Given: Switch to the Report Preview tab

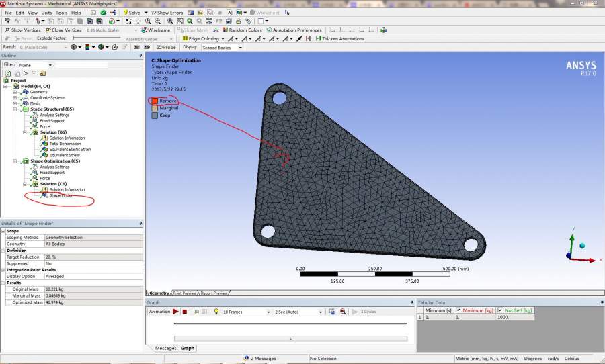Looking at the screenshot, I should click(214, 293).
